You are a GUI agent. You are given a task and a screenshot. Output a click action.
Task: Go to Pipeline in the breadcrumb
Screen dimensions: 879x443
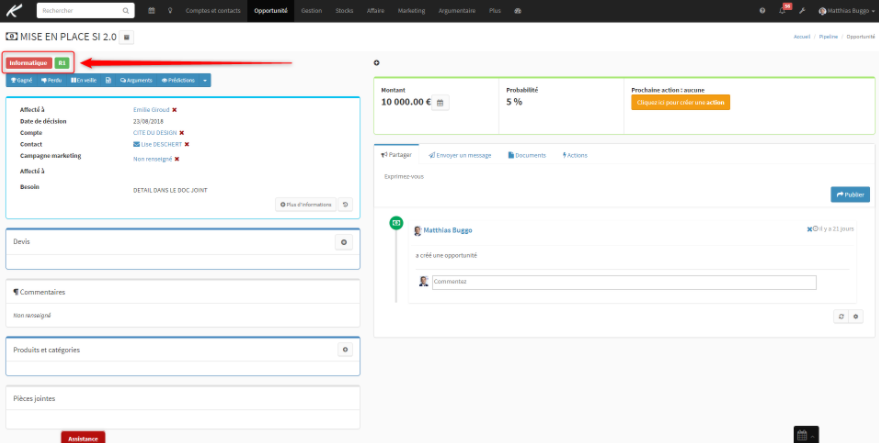(829, 36)
